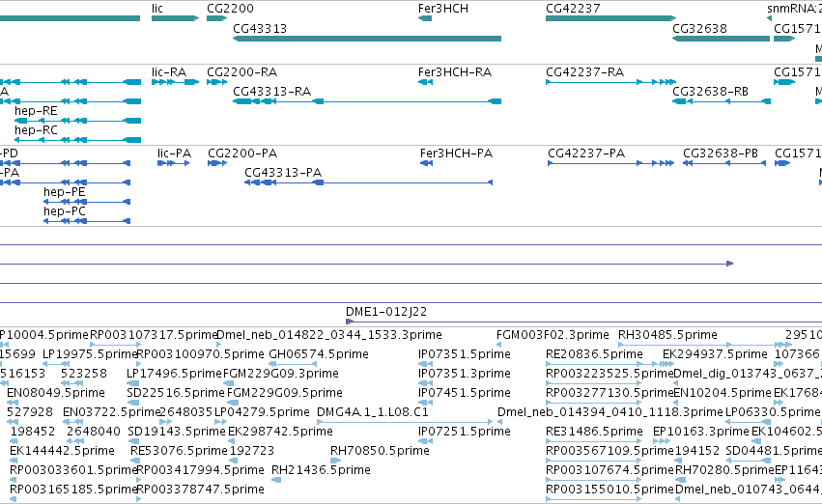Select the Fer3HCH gene feature
The image size is (822, 504).
pos(425,18)
